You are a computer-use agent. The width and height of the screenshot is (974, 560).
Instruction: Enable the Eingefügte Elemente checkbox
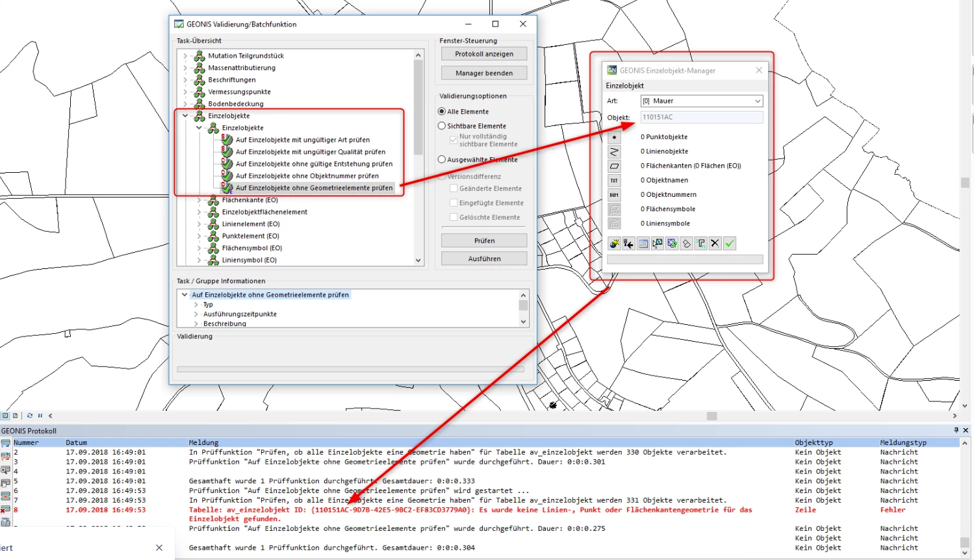454,203
